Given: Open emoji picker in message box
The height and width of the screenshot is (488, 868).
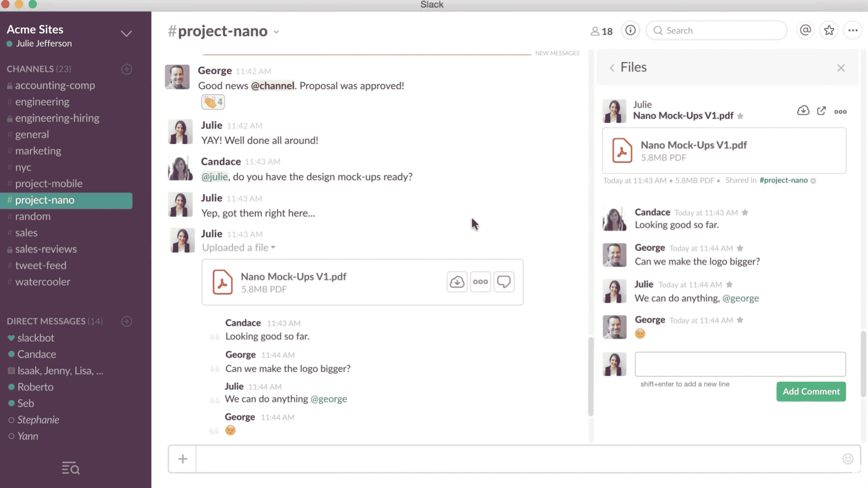Looking at the screenshot, I should coord(848,459).
